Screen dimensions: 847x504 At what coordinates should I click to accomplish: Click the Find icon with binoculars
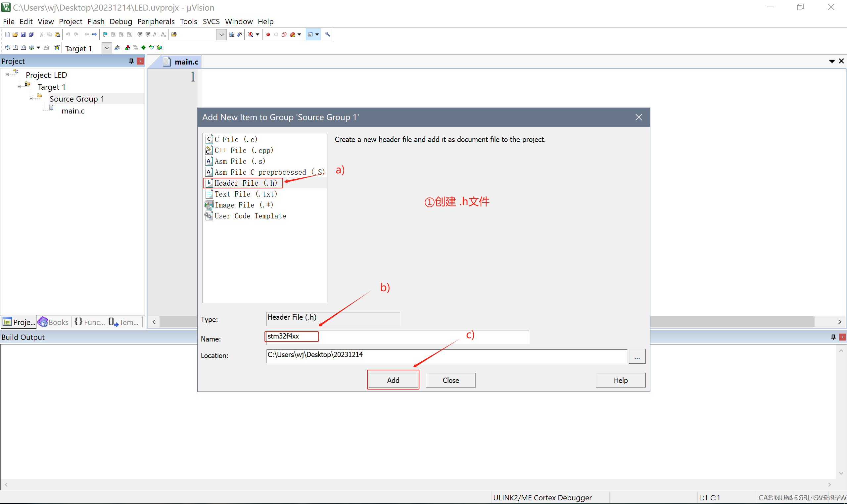point(232,34)
